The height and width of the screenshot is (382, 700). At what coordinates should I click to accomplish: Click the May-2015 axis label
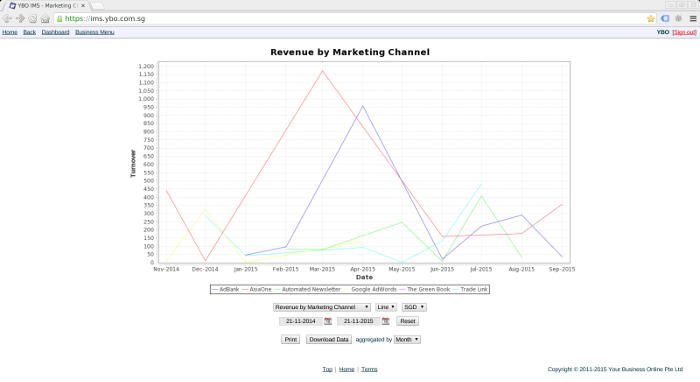(x=402, y=269)
